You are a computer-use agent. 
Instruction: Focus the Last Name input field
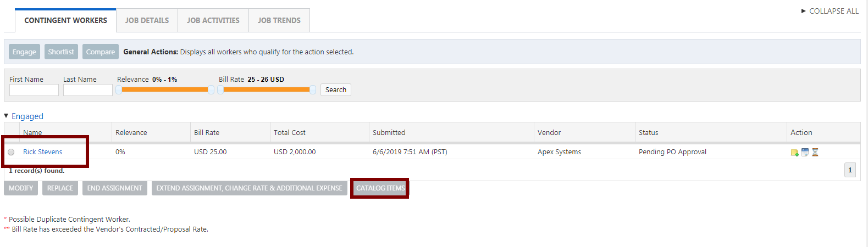(x=88, y=90)
